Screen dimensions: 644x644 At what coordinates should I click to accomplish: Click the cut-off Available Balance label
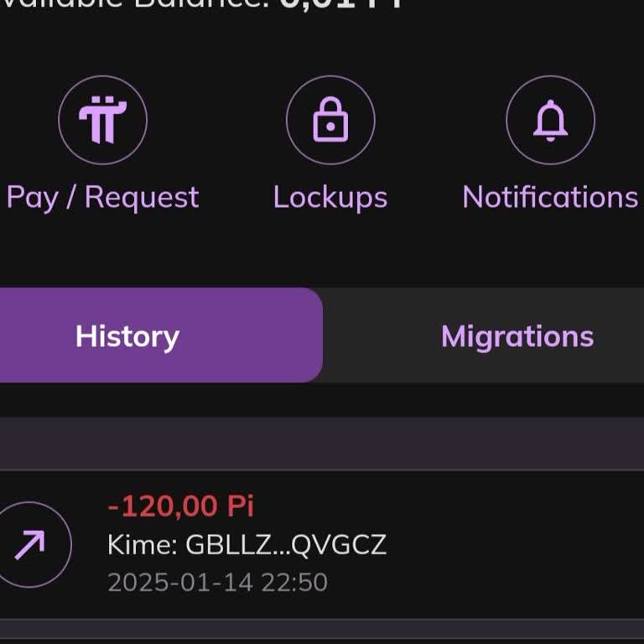tap(134, 4)
